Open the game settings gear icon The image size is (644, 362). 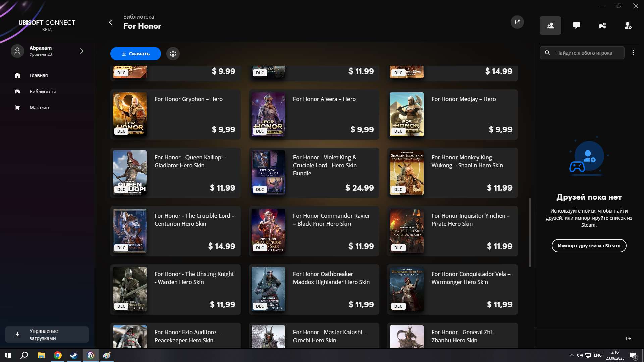click(x=173, y=54)
